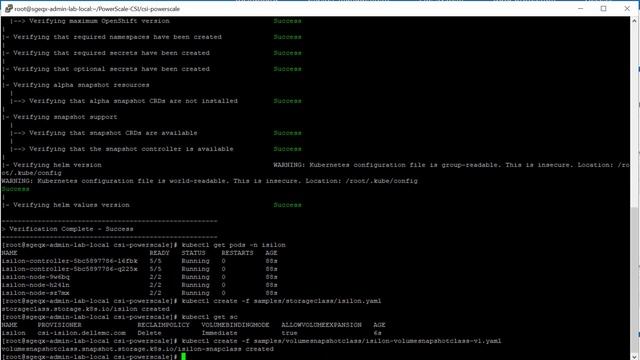The image size is (640, 360).
Task: Click 'storageclass.storage.k8s.io/isilon created' line
Action: [x=85, y=309]
